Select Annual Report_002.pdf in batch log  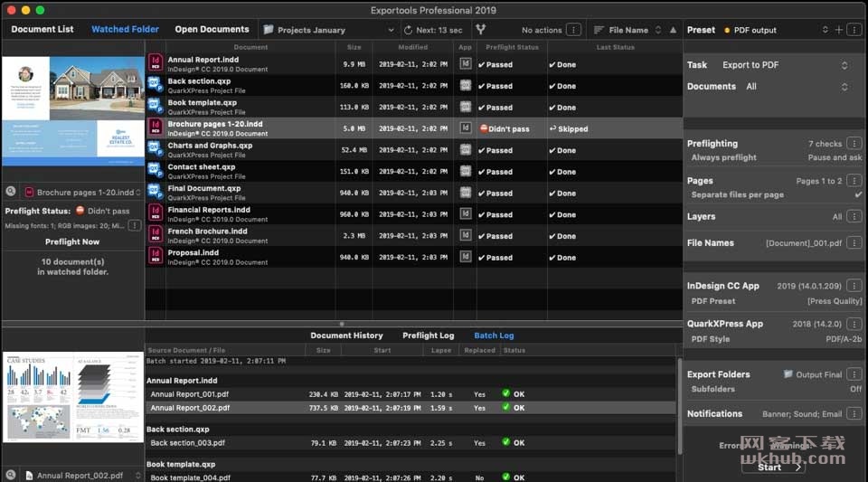[410, 408]
